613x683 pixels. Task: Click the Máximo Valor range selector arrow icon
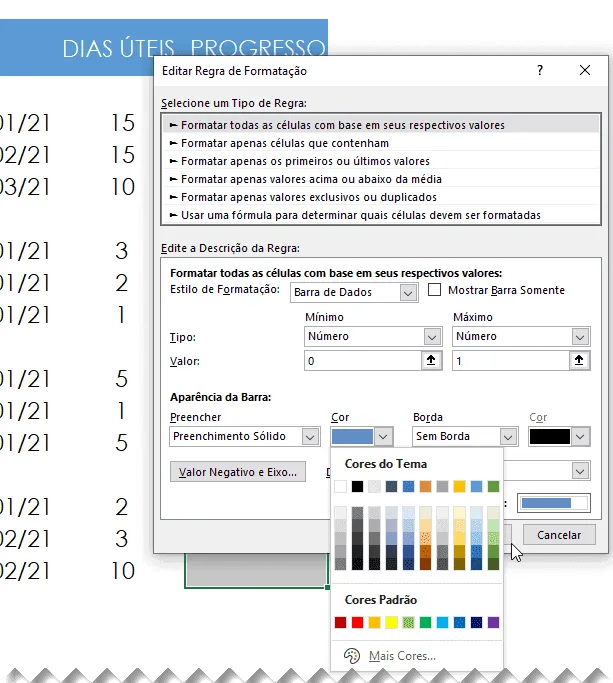579,361
